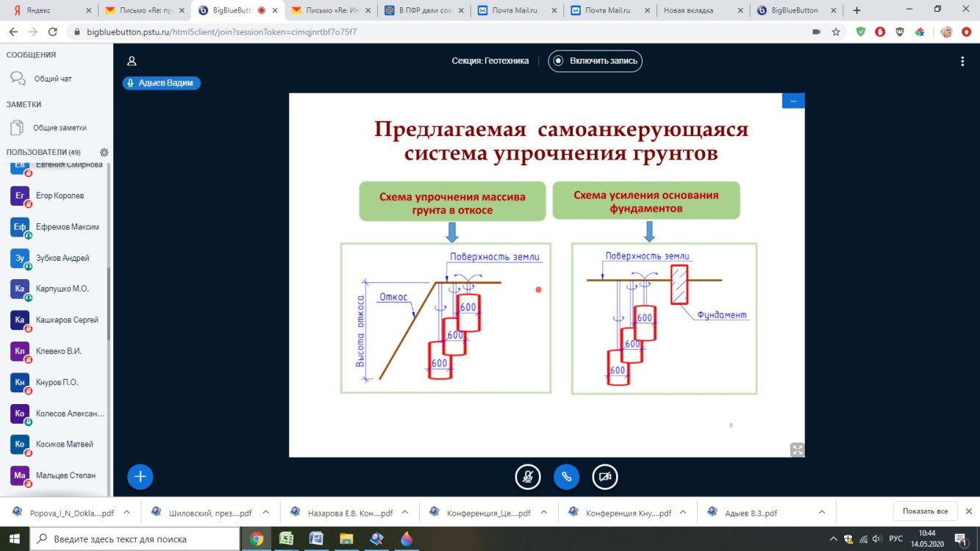This screenshot has width=980, height=551.
Task: Click the camera indicator in address bar
Action: pos(816,32)
